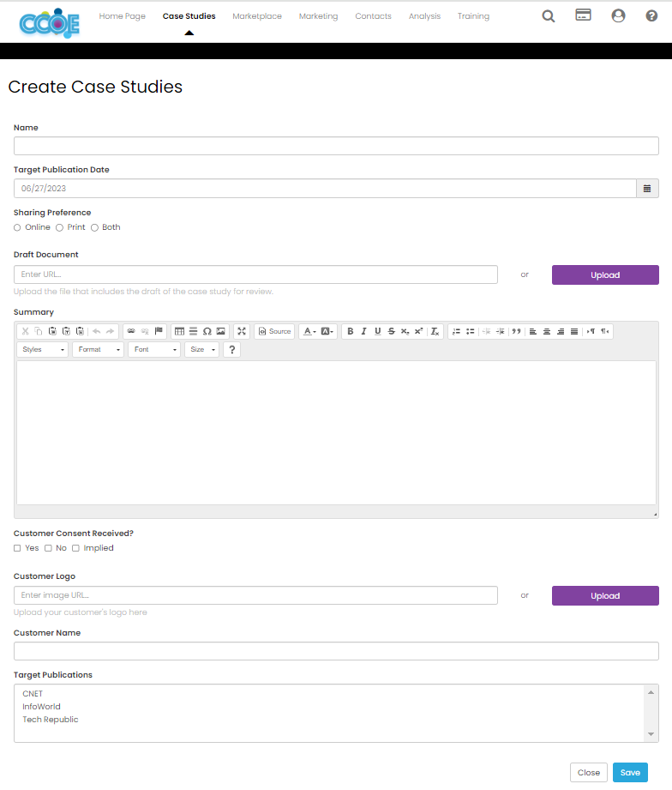Click the Close button
Screen dimensions: 672x790
pos(589,772)
